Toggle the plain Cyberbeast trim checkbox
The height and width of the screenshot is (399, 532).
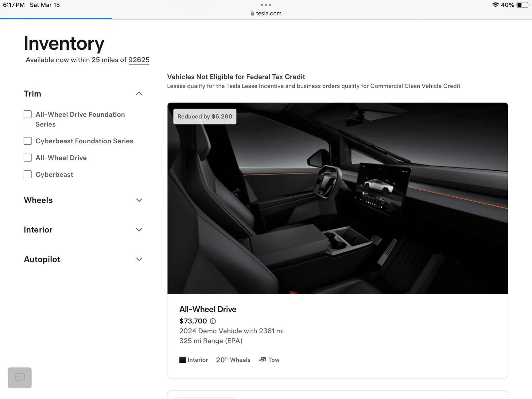(28, 174)
